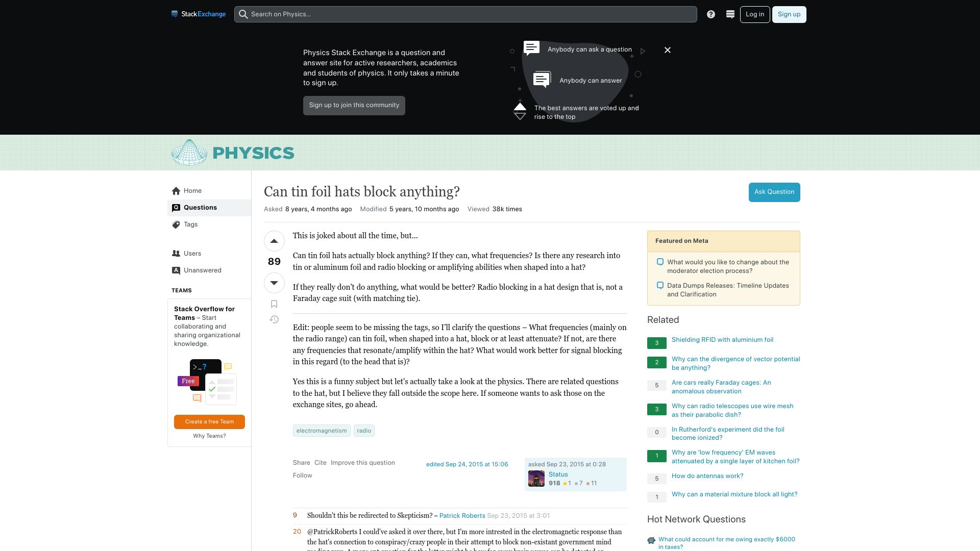Click Create a free Team button
This screenshot has width=980, height=551.
click(209, 422)
